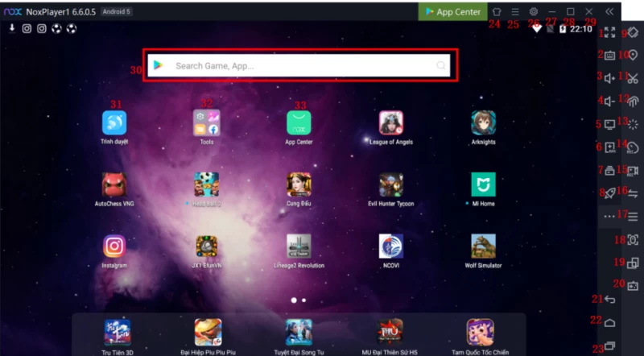Click the battery status icon
644x356 pixels.
[562, 29]
